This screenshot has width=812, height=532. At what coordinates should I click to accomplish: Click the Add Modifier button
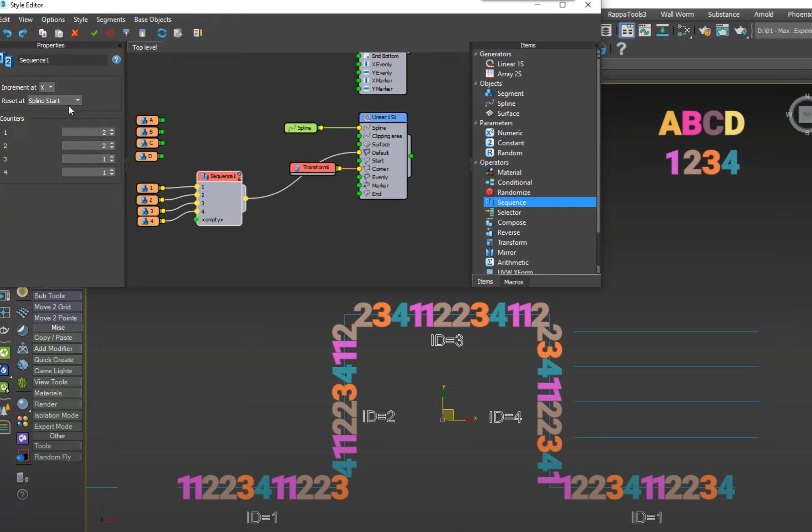click(57, 349)
